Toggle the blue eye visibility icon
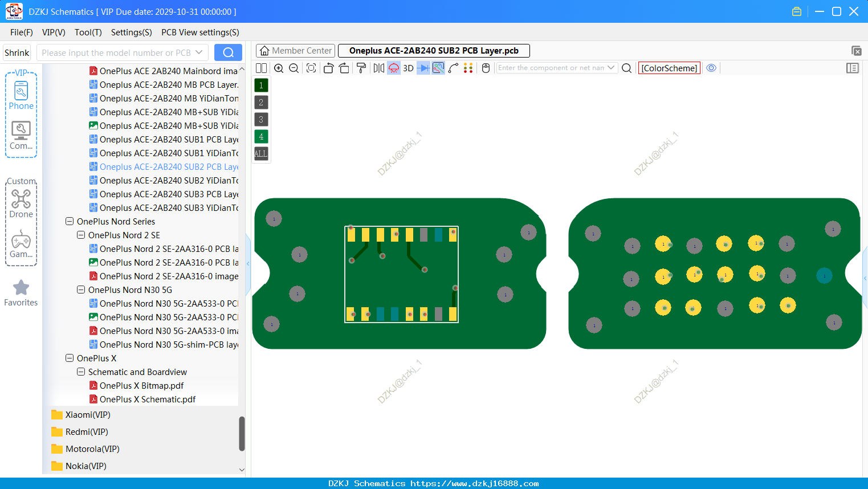 point(711,68)
